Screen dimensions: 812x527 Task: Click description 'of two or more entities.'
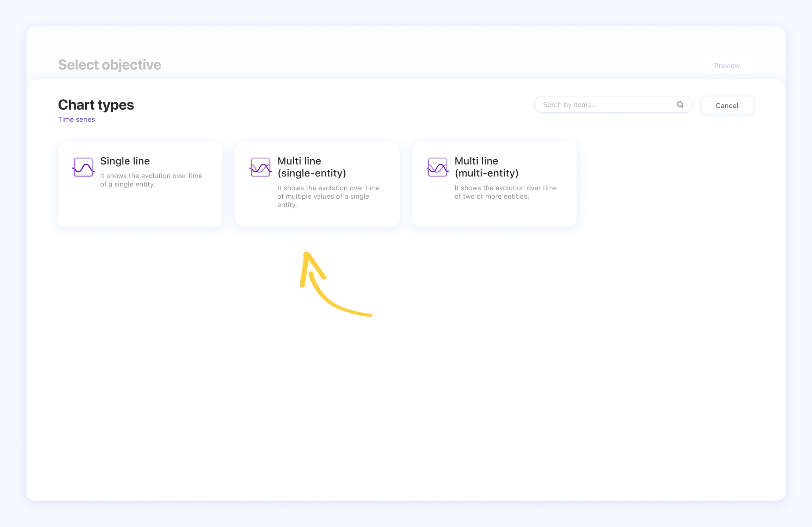click(x=492, y=196)
